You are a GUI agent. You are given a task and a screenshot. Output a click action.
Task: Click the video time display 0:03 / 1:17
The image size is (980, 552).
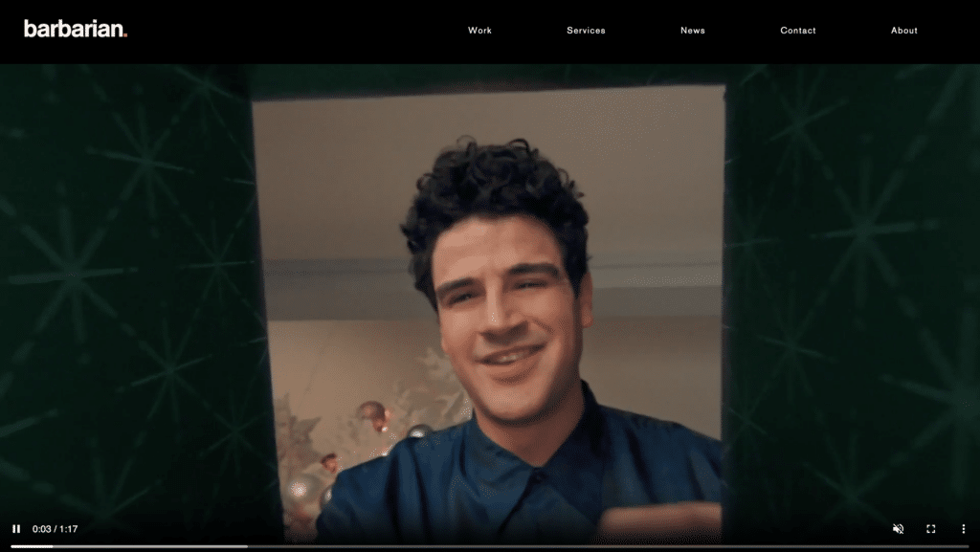(55, 529)
